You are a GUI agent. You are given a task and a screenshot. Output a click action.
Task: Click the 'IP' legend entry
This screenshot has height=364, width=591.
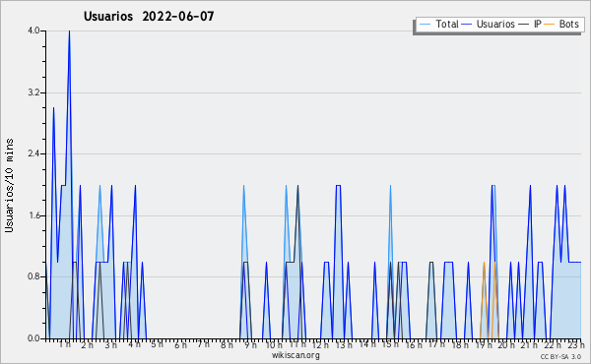coord(530,25)
